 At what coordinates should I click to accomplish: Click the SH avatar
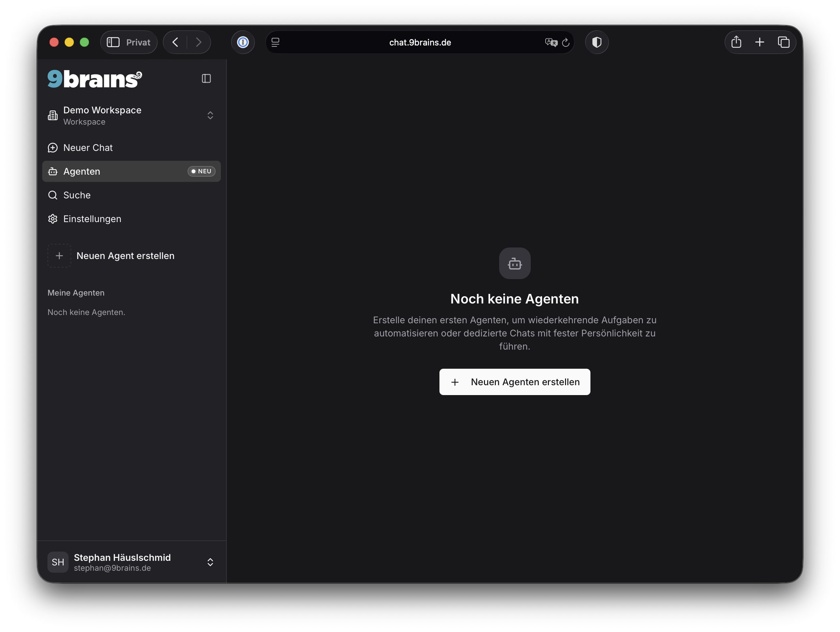pos(58,562)
